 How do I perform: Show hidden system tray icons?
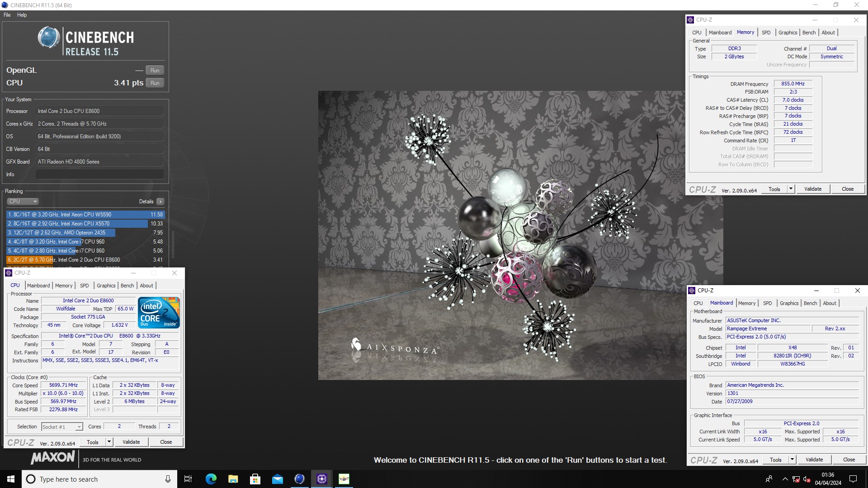[x=785, y=479]
